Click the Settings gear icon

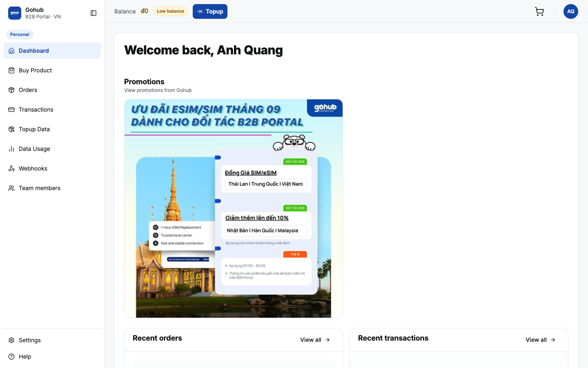11,340
